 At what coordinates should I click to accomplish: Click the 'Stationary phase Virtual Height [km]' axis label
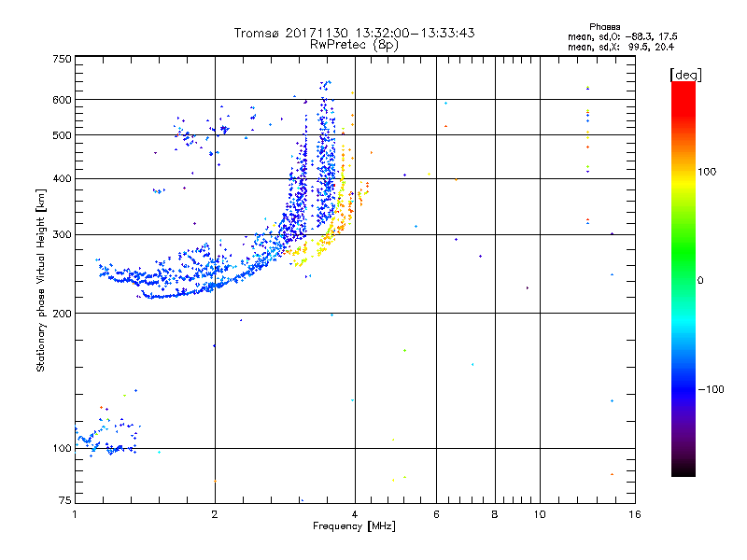tap(41, 280)
